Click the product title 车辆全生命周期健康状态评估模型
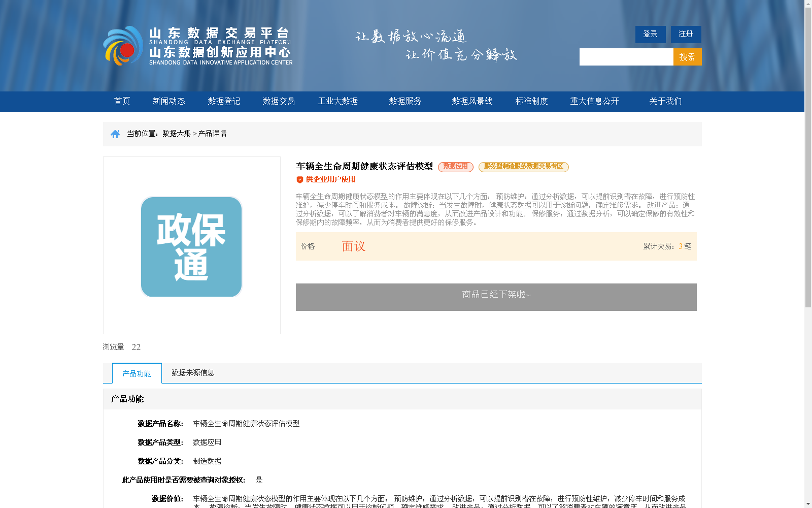Viewport: 812px width, 508px height. point(364,167)
